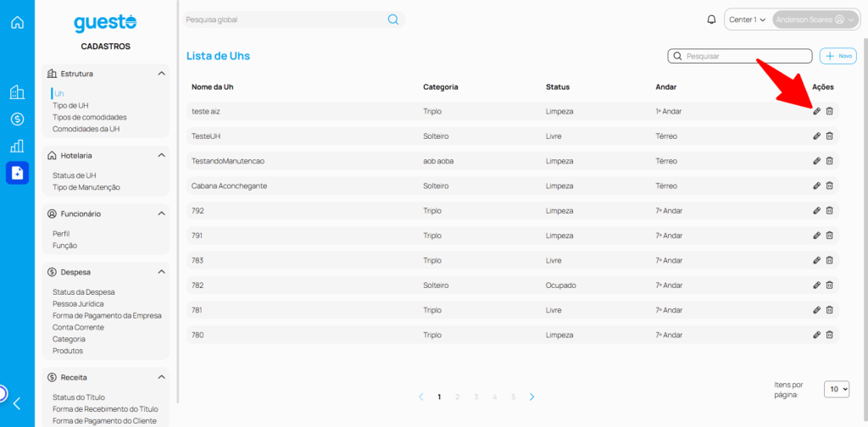Image resolution: width=868 pixels, height=427 pixels.
Task: Open the items per page dropdown
Action: [x=837, y=389]
